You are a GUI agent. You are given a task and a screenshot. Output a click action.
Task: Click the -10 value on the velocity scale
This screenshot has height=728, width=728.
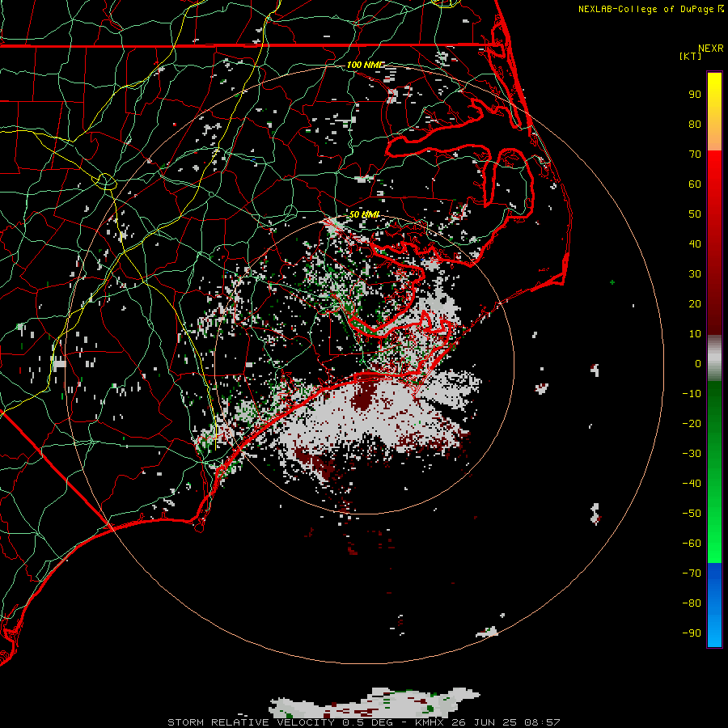coord(692,394)
